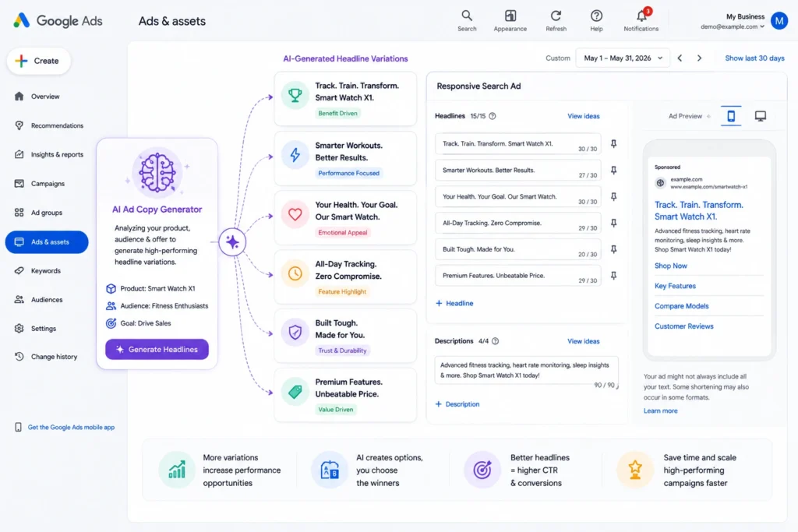The width and height of the screenshot is (798, 532).
Task: Pin the 'All-Day Tracking. Zero Compromise.' headline field
Action: coord(614,224)
